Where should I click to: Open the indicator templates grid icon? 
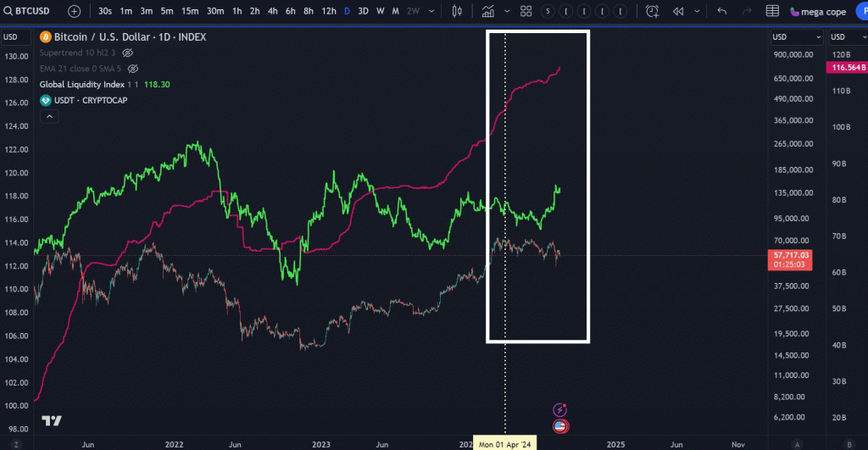[526, 11]
